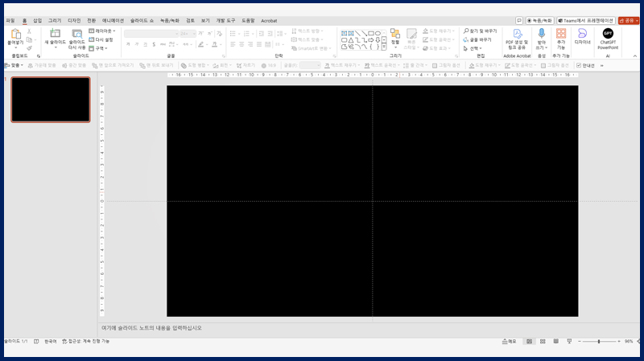Viewport: 644px width, 361px height.
Task: Click the spell check book icon in status bar
Action: [x=36, y=342]
